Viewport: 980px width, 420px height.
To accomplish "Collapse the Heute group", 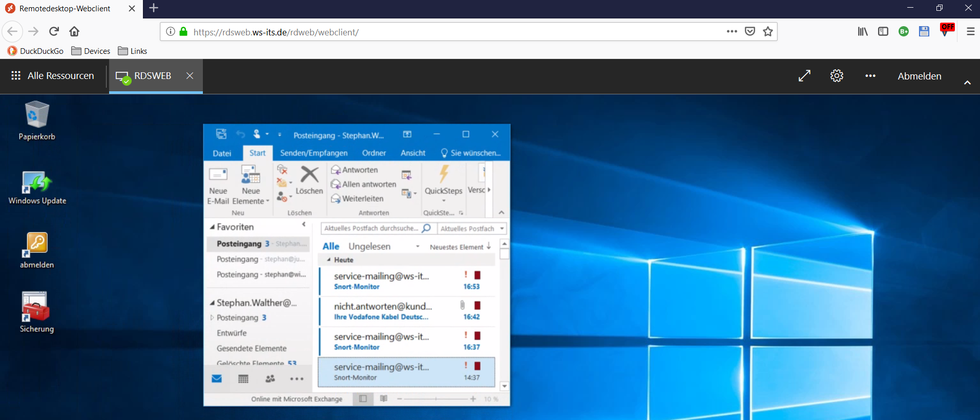I will coord(329,259).
